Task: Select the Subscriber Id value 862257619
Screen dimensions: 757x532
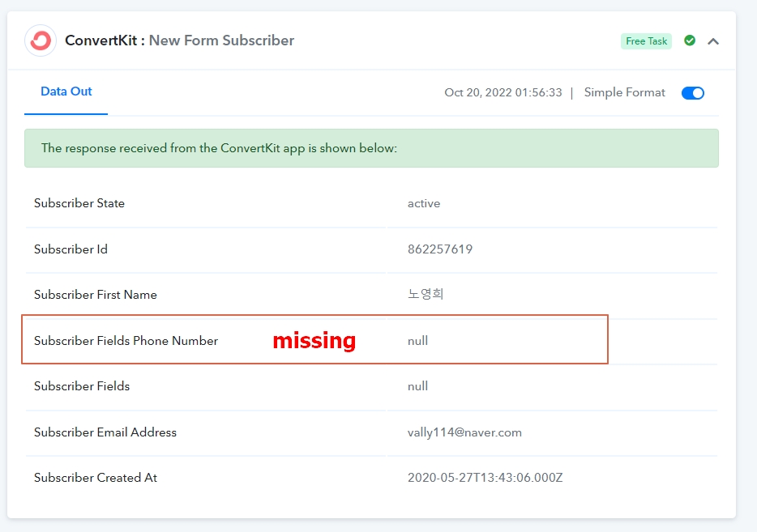Action: click(x=440, y=249)
